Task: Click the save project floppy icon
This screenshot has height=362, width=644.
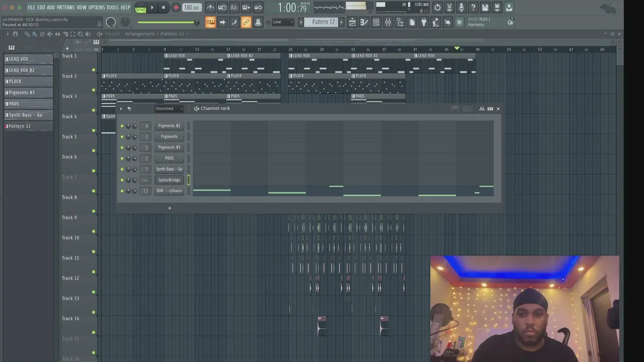Action: [485, 8]
